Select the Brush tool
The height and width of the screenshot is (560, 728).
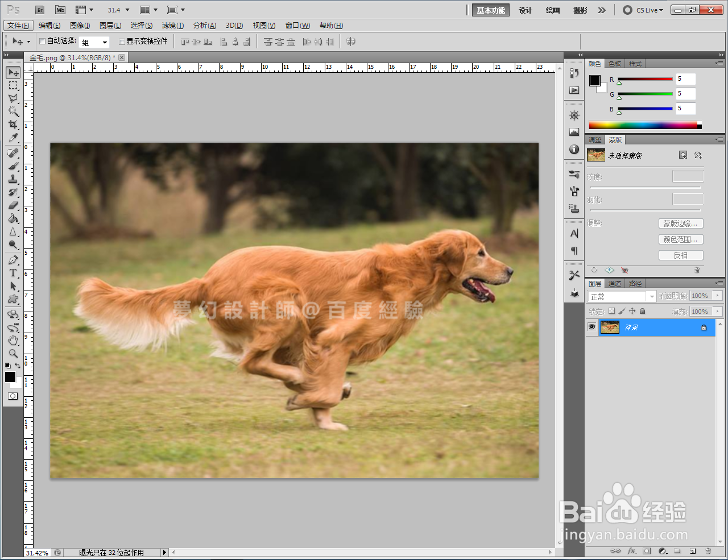(x=13, y=166)
